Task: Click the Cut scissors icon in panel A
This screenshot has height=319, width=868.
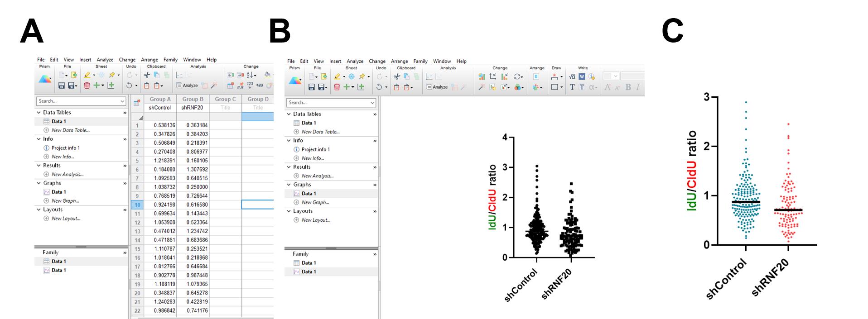Action: tap(147, 75)
